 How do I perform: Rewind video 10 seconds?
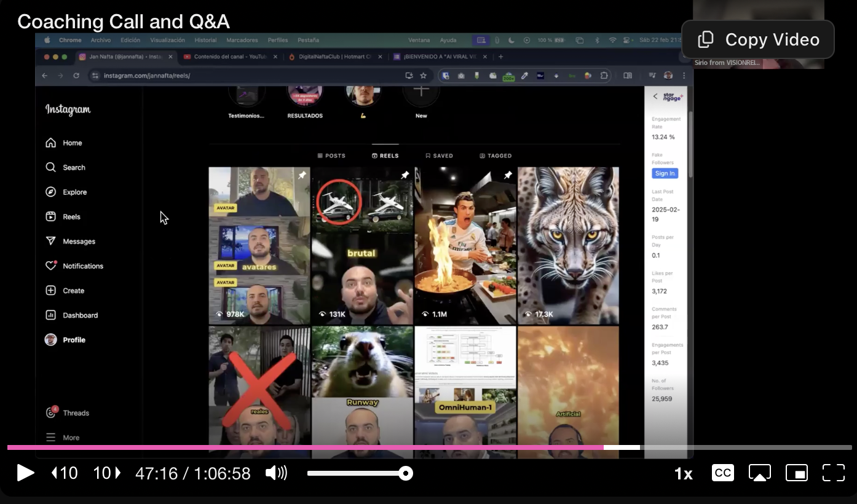pyautogui.click(x=65, y=473)
